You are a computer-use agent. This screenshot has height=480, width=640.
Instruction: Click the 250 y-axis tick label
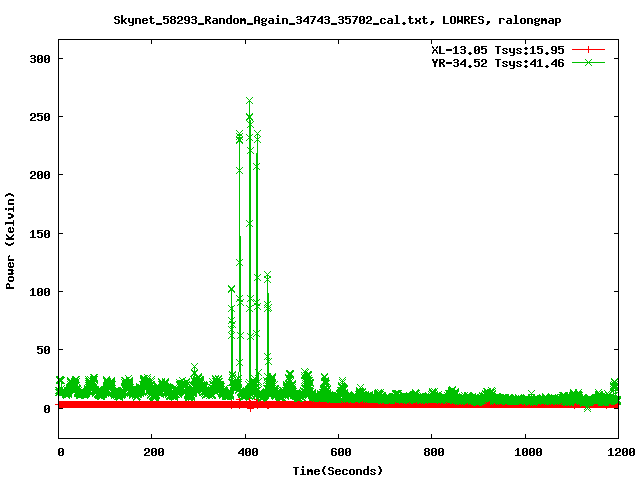click(x=40, y=117)
